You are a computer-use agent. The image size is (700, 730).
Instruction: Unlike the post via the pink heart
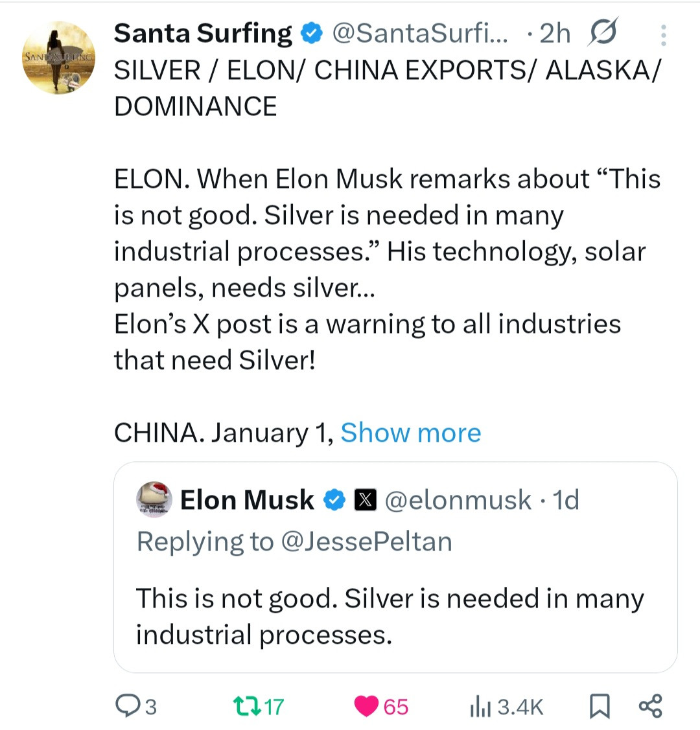(x=366, y=705)
